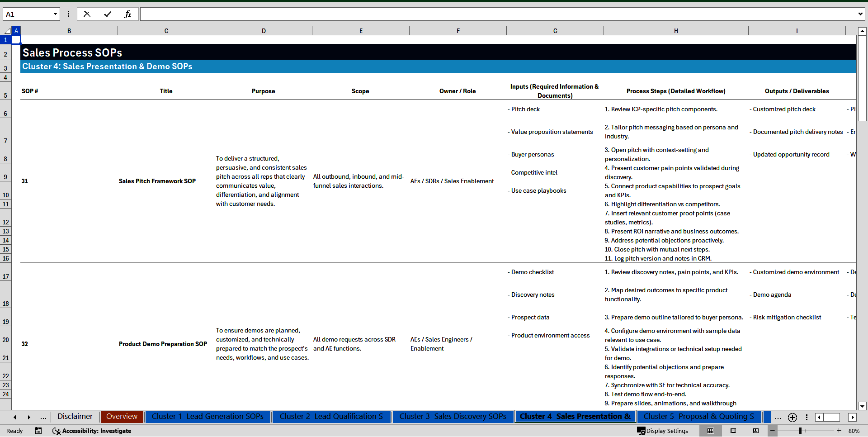Click the macro recording icon next to Ready

(x=38, y=431)
